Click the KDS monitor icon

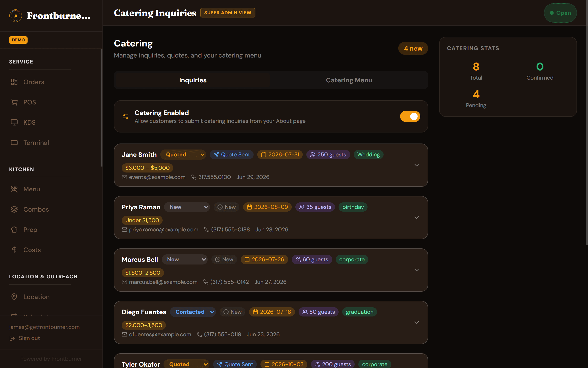point(14,122)
